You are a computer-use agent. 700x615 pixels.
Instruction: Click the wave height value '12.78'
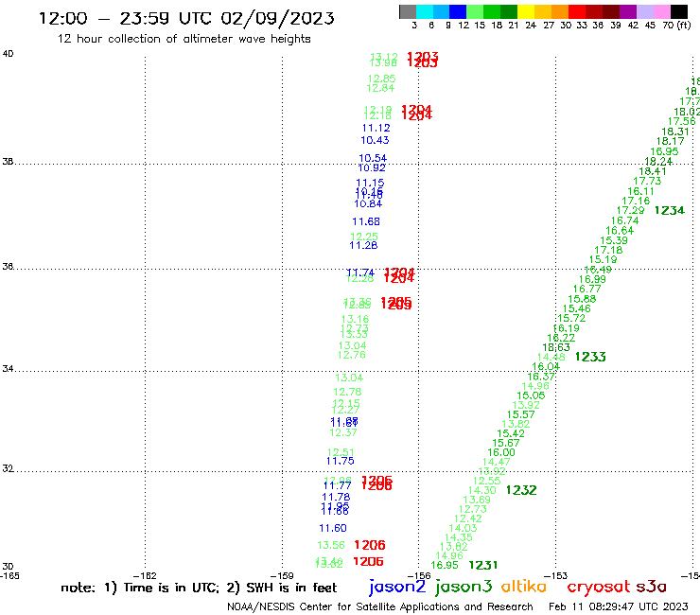[347, 392]
